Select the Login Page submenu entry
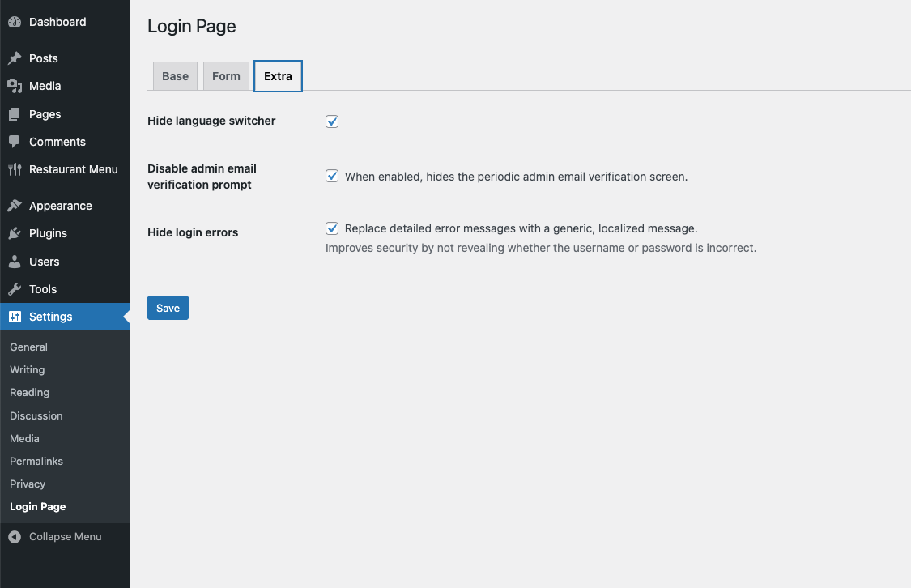The image size is (911, 588). (x=37, y=506)
